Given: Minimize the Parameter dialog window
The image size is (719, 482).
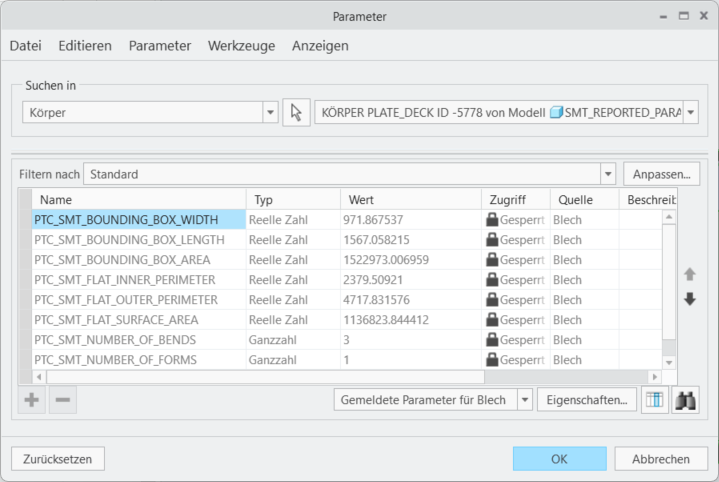Looking at the screenshot, I should click(664, 17).
